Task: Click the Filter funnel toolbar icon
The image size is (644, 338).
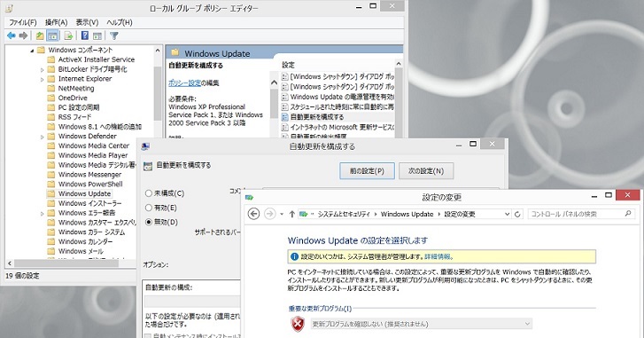Action: 113,35
